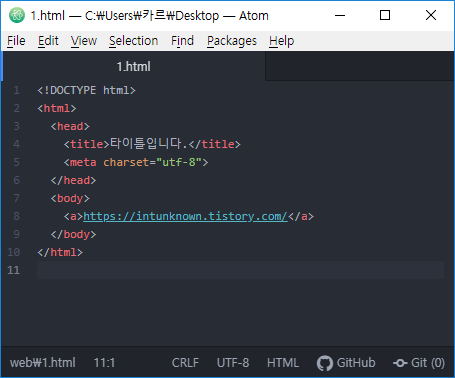
Task: Minimize the Atom window
Action: click(340, 15)
